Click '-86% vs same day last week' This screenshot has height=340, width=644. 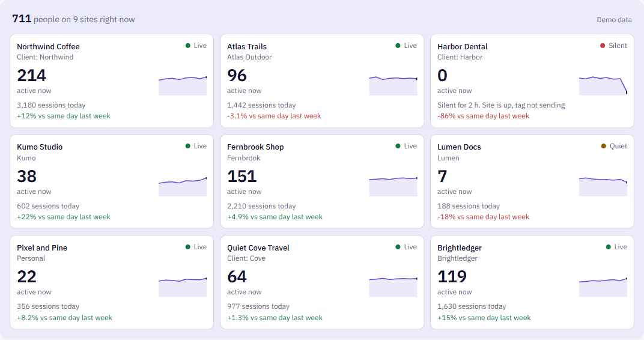tap(484, 116)
